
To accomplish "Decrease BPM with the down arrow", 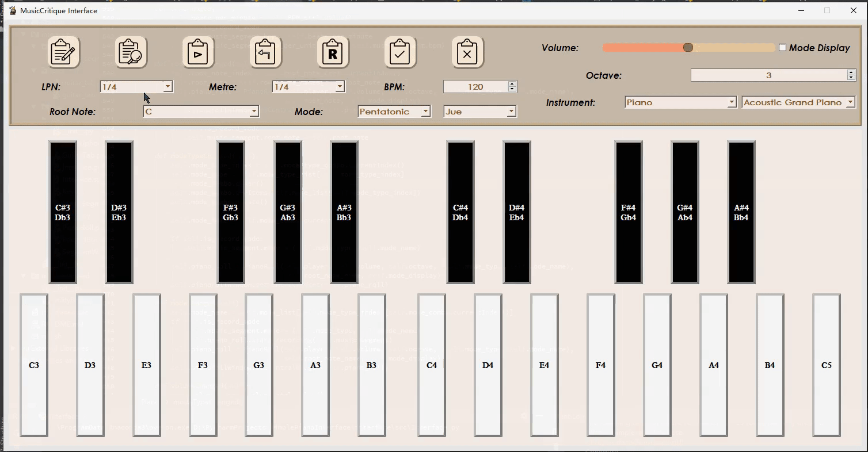I will 512,90.
